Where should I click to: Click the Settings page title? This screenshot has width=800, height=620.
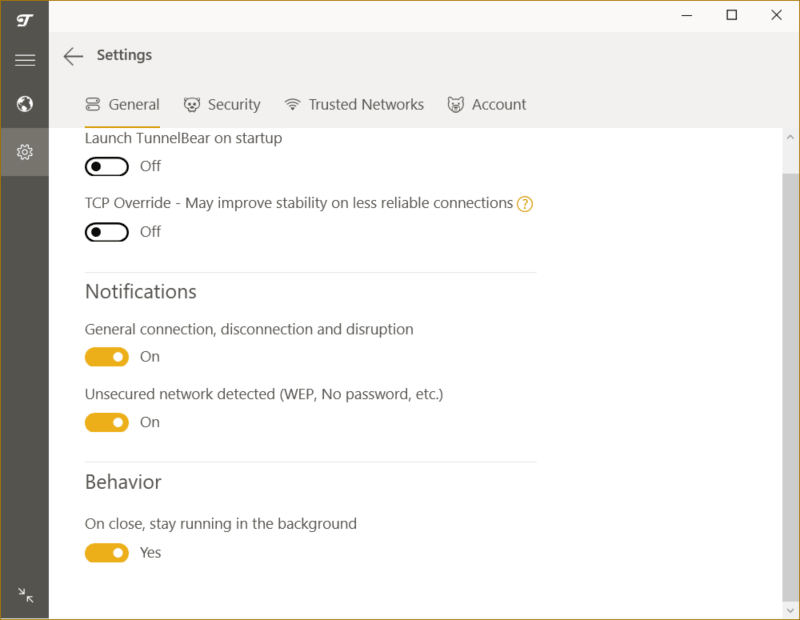[x=124, y=55]
